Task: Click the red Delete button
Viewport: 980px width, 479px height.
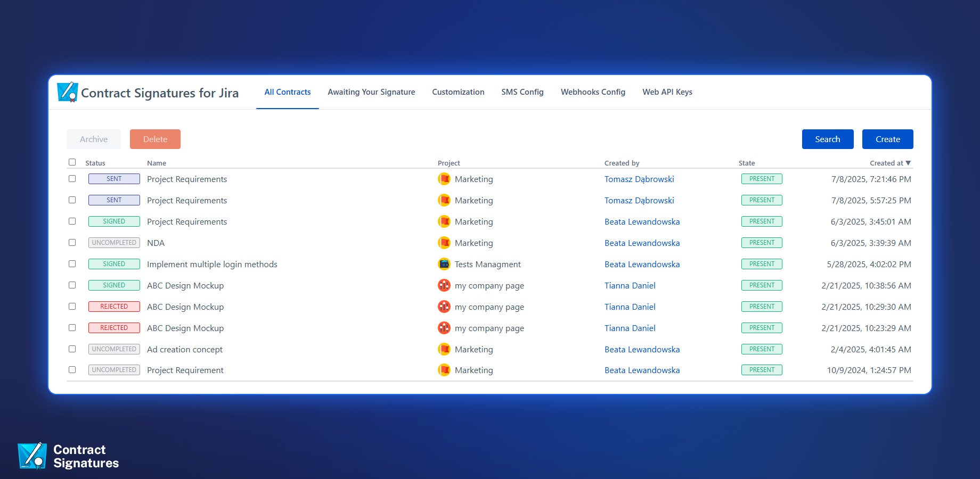Action: coord(155,139)
